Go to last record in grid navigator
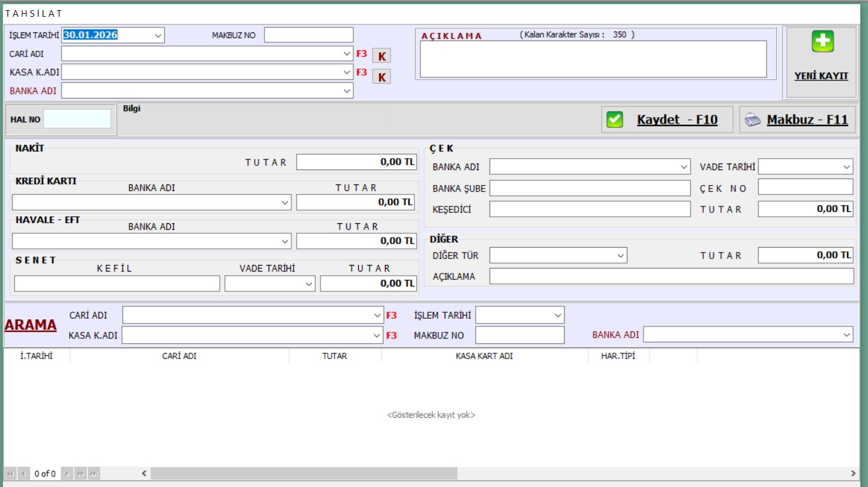Screen dimensions: 868x487 (94, 474)
